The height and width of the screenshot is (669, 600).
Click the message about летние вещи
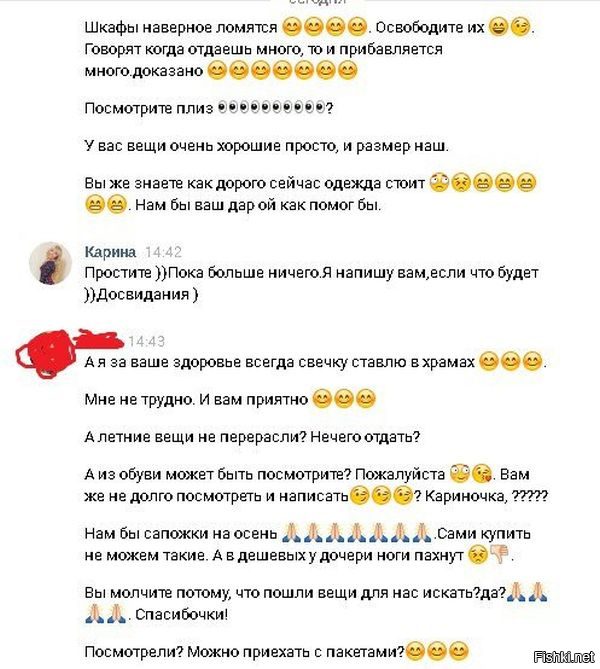coord(252,437)
